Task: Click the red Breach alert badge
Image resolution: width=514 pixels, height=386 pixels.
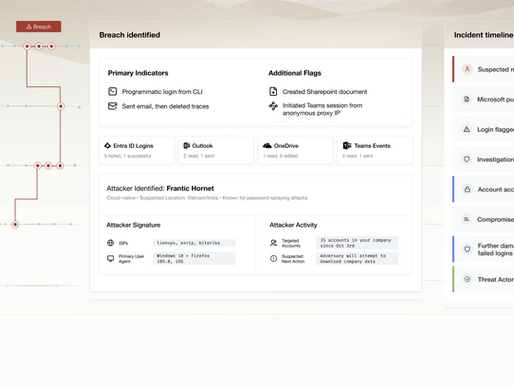Action: [x=39, y=27]
